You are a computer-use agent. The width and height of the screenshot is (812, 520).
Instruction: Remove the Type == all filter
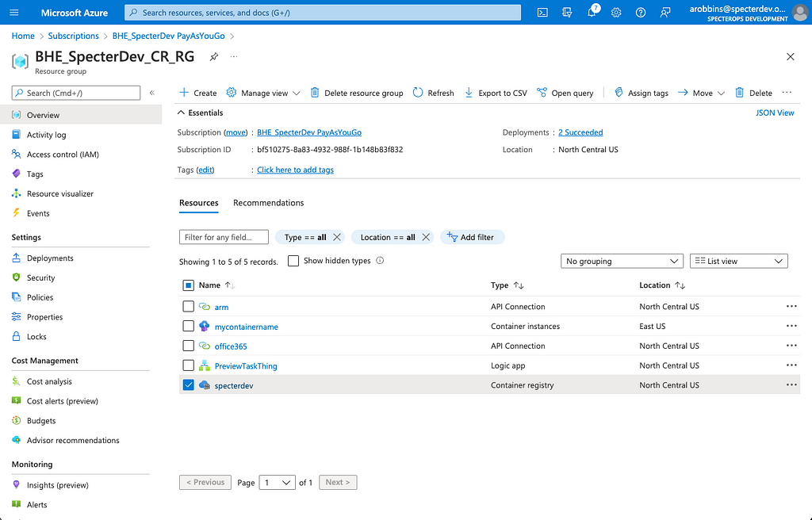click(x=336, y=237)
